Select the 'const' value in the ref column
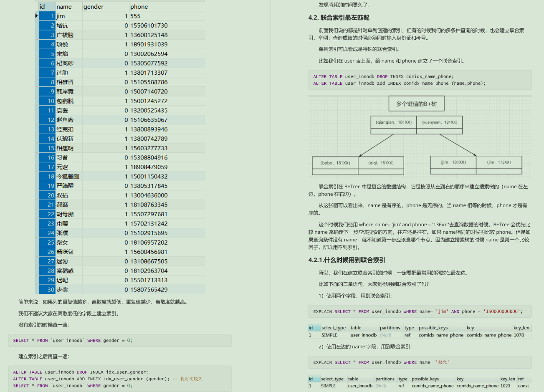 (524, 386)
